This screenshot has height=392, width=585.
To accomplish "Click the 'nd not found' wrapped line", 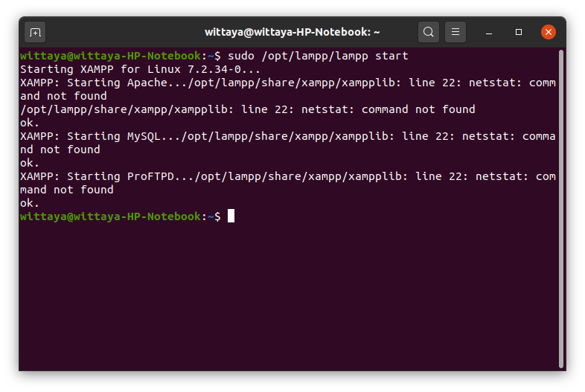I will pyautogui.click(x=60, y=150).
